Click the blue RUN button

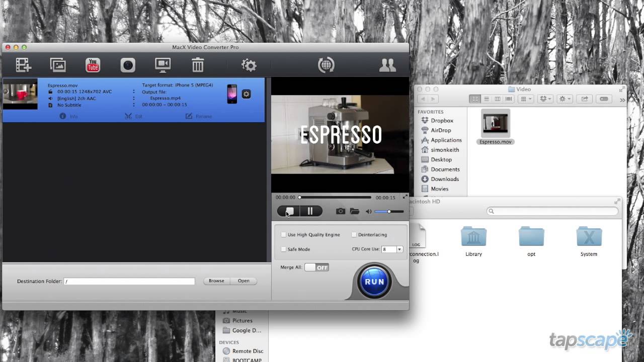coord(374,282)
